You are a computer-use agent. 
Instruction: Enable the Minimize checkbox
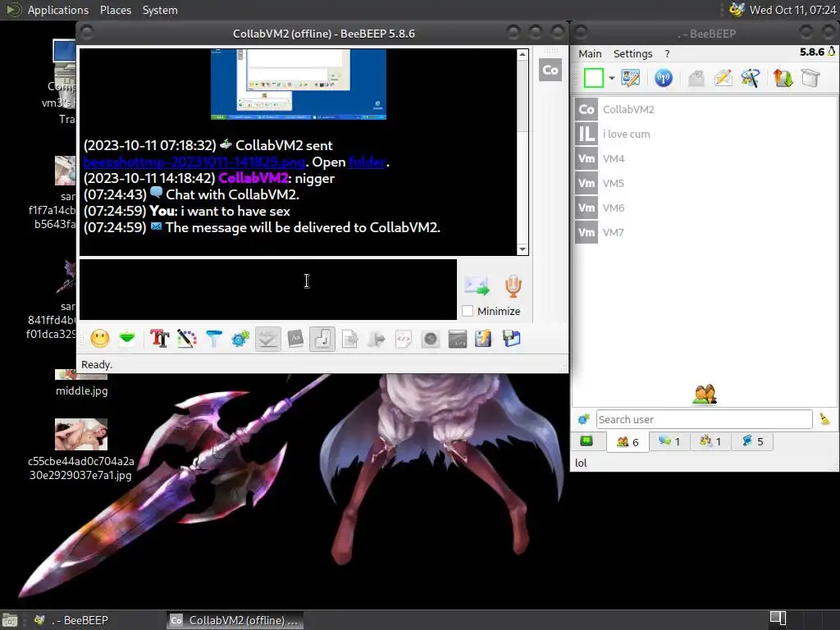468,311
